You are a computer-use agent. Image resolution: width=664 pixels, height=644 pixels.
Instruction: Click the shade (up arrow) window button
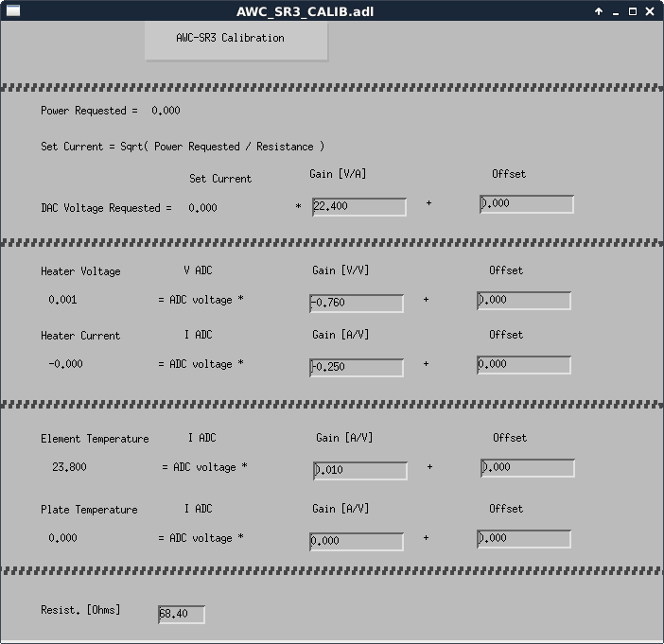point(599,11)
